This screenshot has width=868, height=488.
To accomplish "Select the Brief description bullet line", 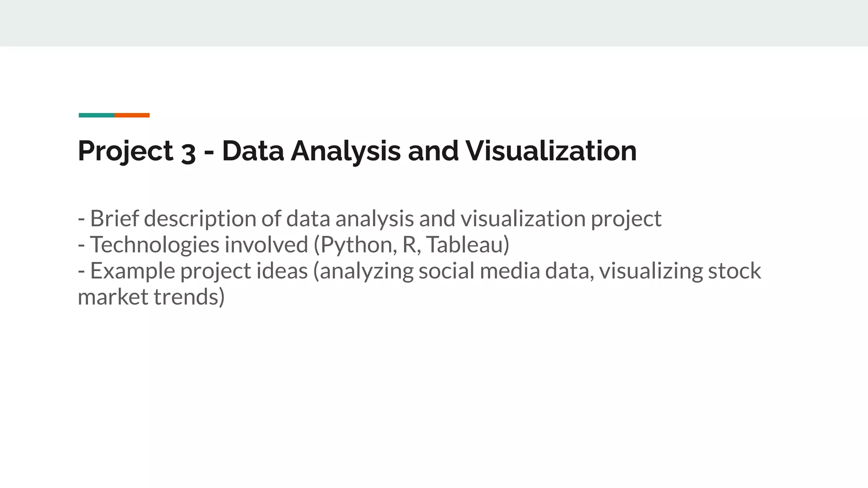I will point(370,219).
